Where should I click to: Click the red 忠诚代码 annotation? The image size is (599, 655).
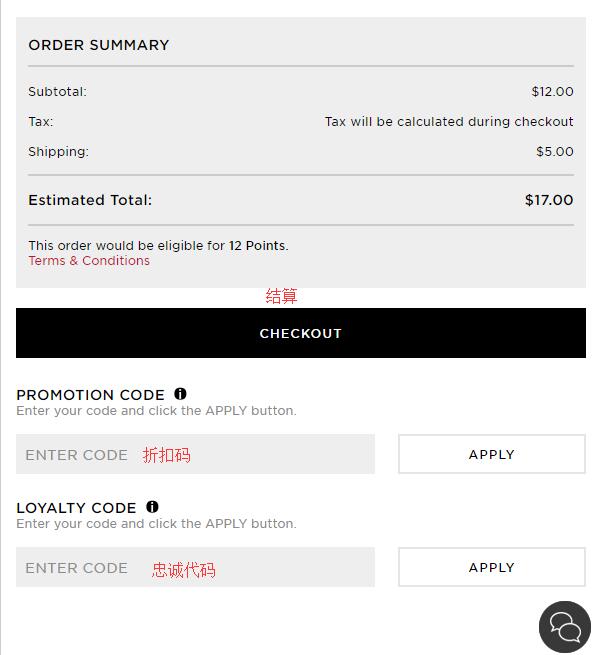coord(184,570)
